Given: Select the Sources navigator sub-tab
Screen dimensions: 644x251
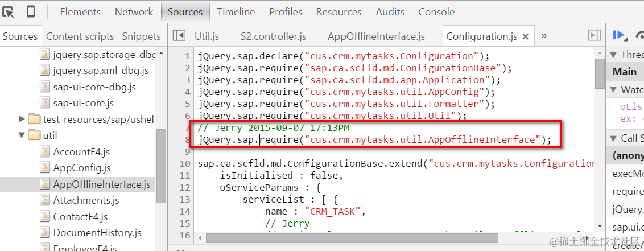Looking at the screenshot, I should click(20, 36).
